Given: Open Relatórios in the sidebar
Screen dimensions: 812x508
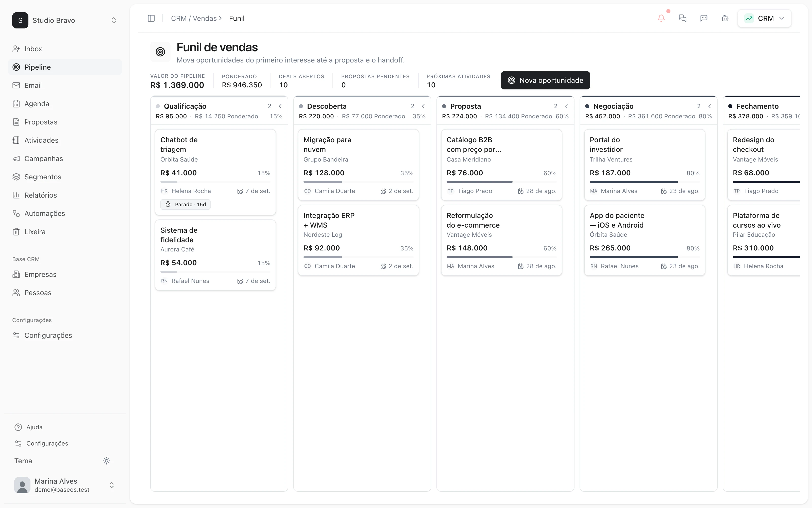Looking at the screenshot, I should point(65,195).
